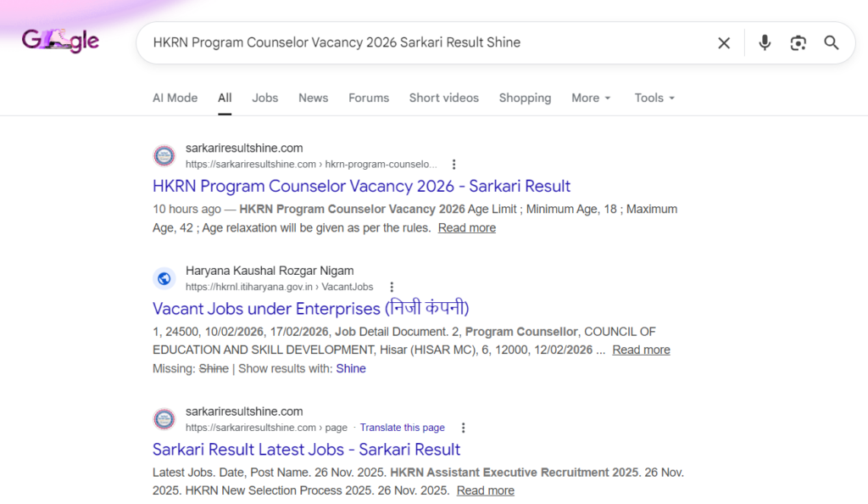
Task: Click the magnifying glass search button
Action: (832, 42)
